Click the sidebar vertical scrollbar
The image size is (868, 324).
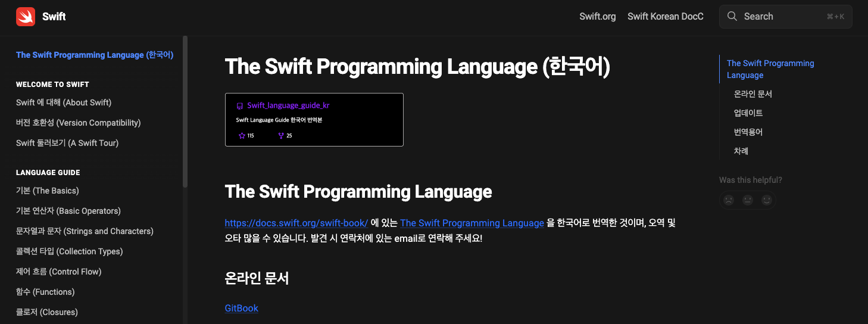(185, 112)
